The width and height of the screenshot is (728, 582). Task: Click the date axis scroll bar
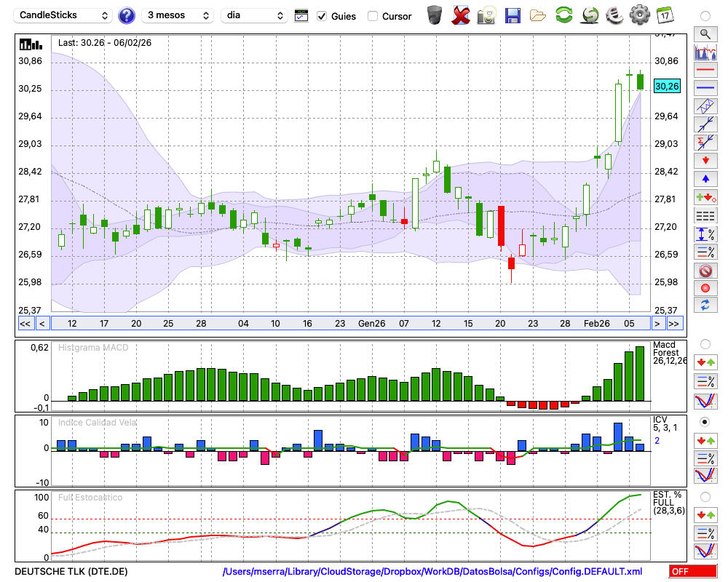[x=351, y=324]
